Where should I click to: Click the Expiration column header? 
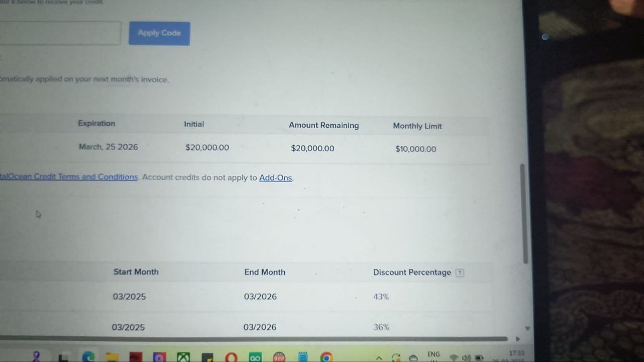(97, 123)
